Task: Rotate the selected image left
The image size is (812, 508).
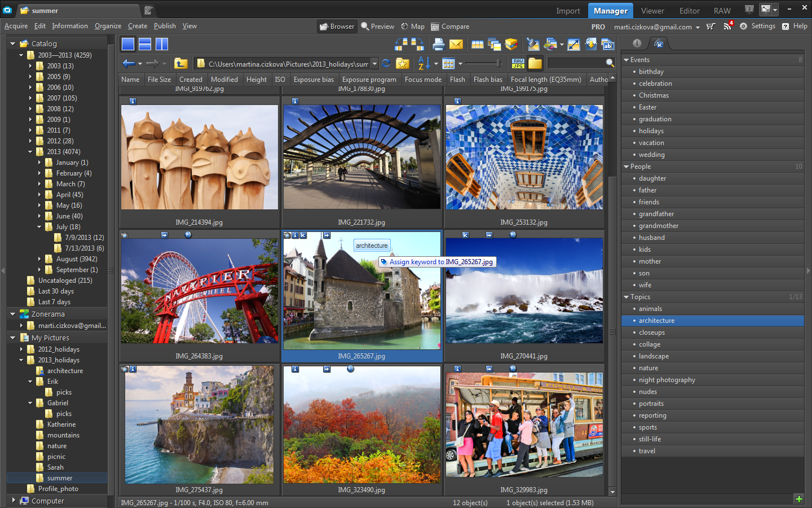Action: pyautogui.click(x=401, y=44)
